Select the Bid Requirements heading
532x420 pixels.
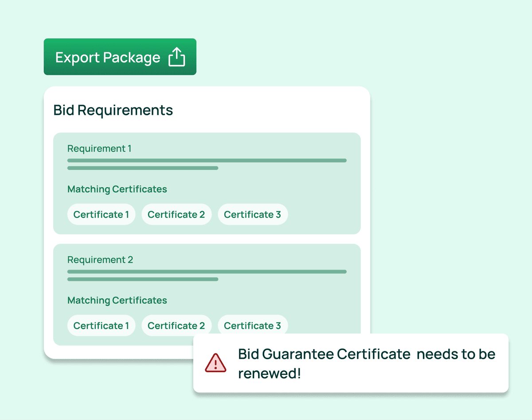(113, 110)
